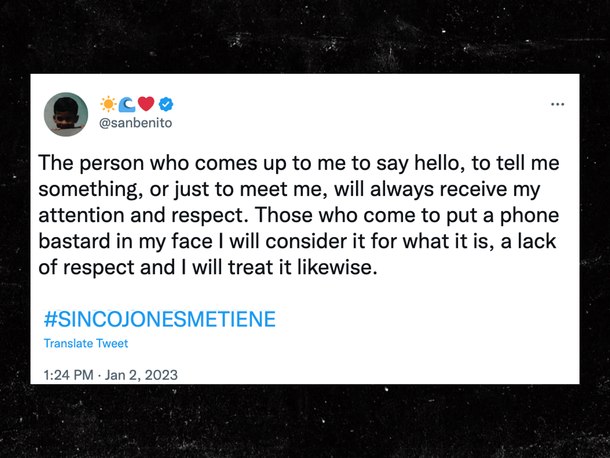Click the tweet's first line starting "The person"
Viewport: 610px width, 458px height.
[x=299, y=163]
